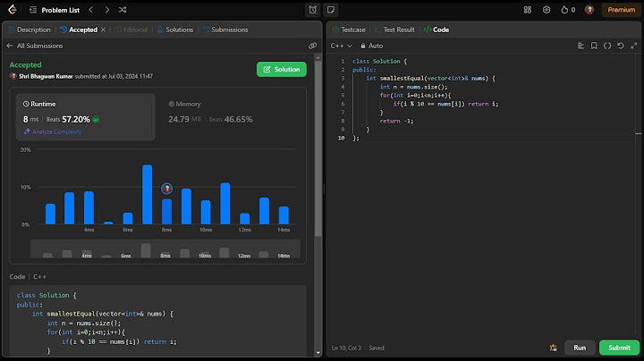Click the braces snippet icon
Screen dimensions: 644x361
point(607,46)
